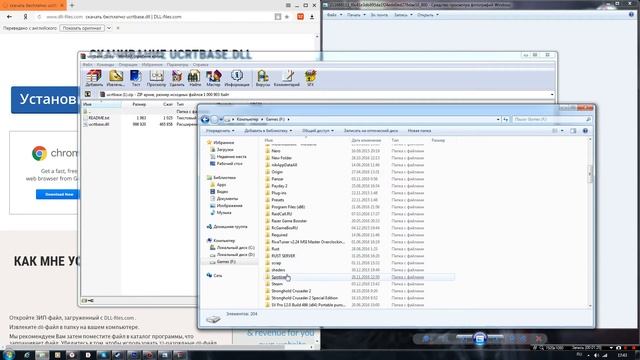
Task: Open the Share with (Общий доступ) dropdown
Action: click(x=318, y=131)
